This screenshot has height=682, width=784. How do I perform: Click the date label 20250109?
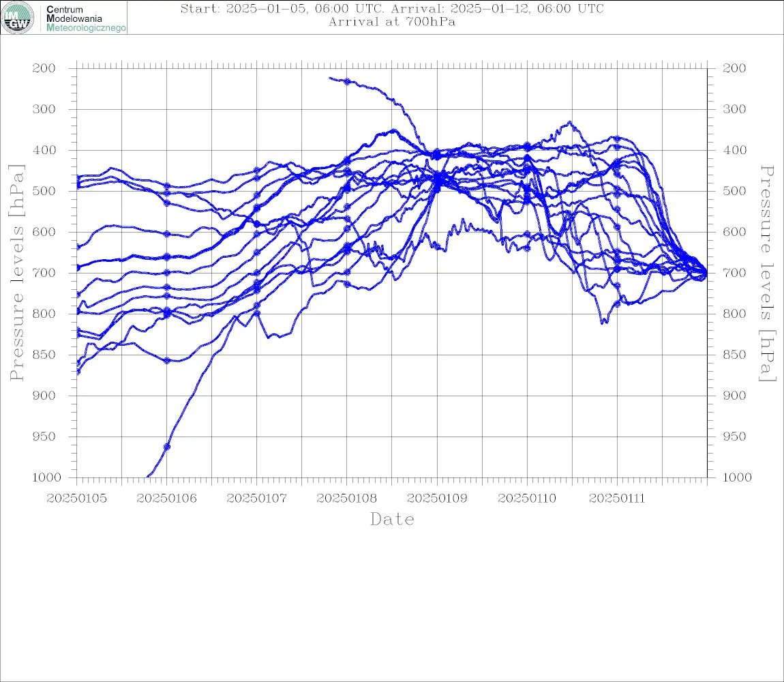438,499
